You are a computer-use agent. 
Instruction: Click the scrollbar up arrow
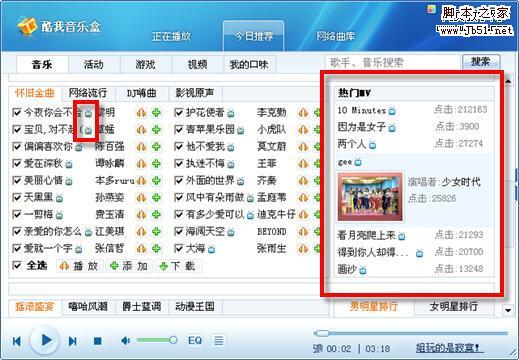click(508, 81)
